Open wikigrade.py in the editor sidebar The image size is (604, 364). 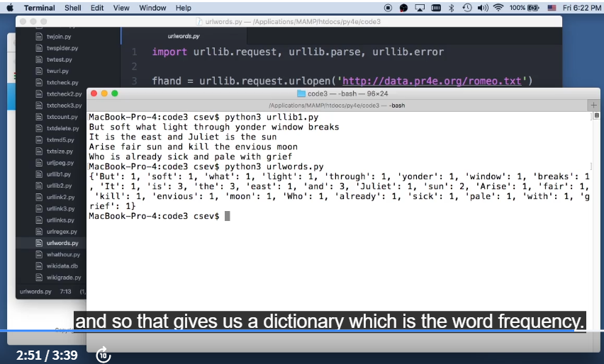click(x=64, y=278)
